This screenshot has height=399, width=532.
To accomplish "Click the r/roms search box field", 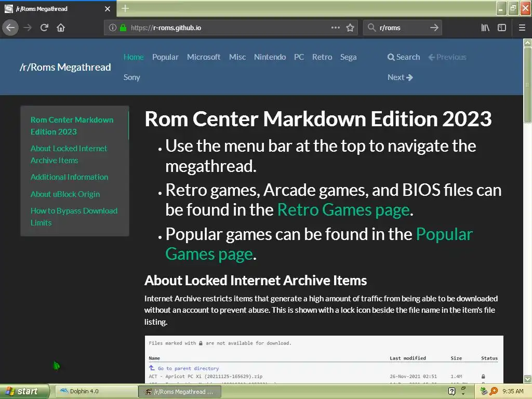I will pyautogui.click(x=404, y=28).
